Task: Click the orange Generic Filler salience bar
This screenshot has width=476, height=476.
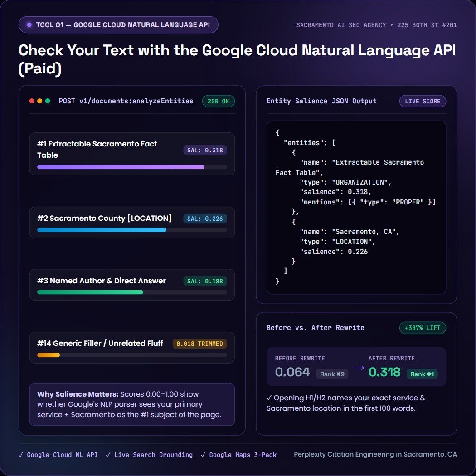Action: (49, 355)
